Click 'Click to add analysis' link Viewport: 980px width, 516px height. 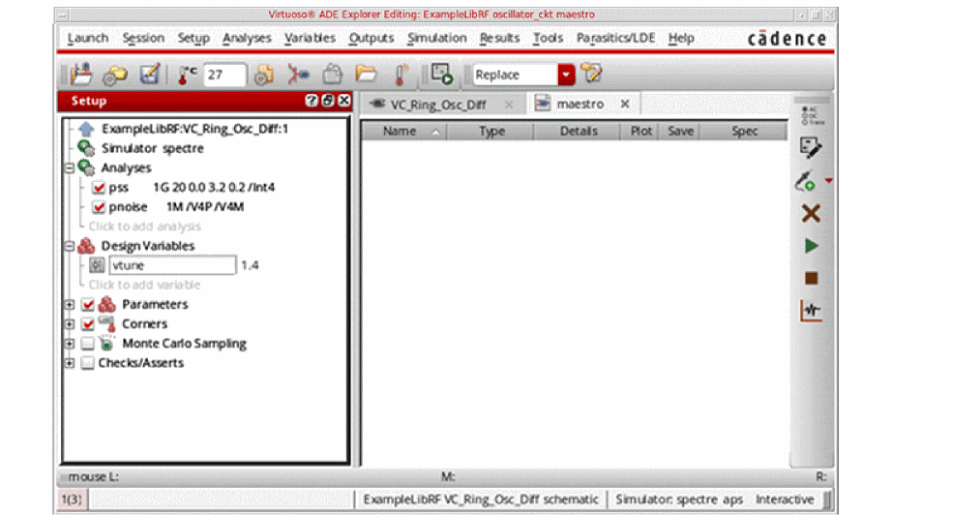coord(145,227)
